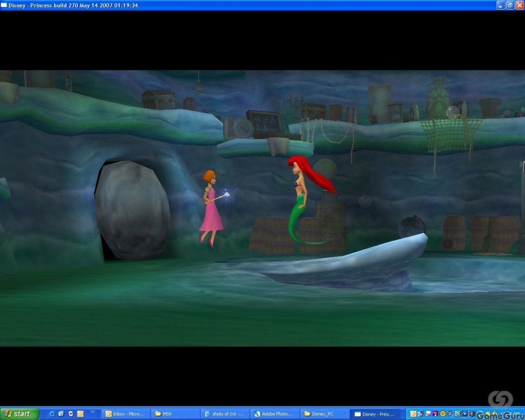Image resolution: width=525 pixels, height=420 pixels.
Task: Click the messenger tray icon beside the network icon
Action: point(428,414)
